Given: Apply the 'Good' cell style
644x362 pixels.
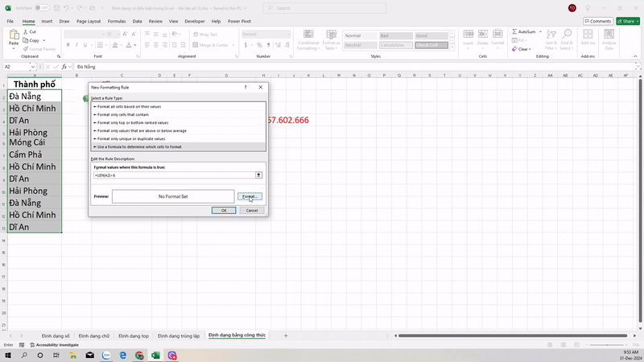Looking at the screenshot, I should 431,35.
